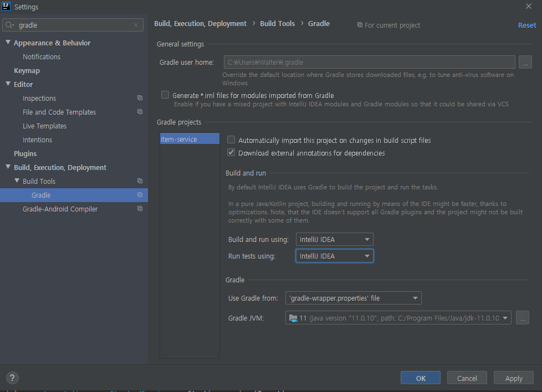The height and width of the screenshot is (392, 542).
Task: Open Gradle-Android Compiler settings
Action: [60, 209]
